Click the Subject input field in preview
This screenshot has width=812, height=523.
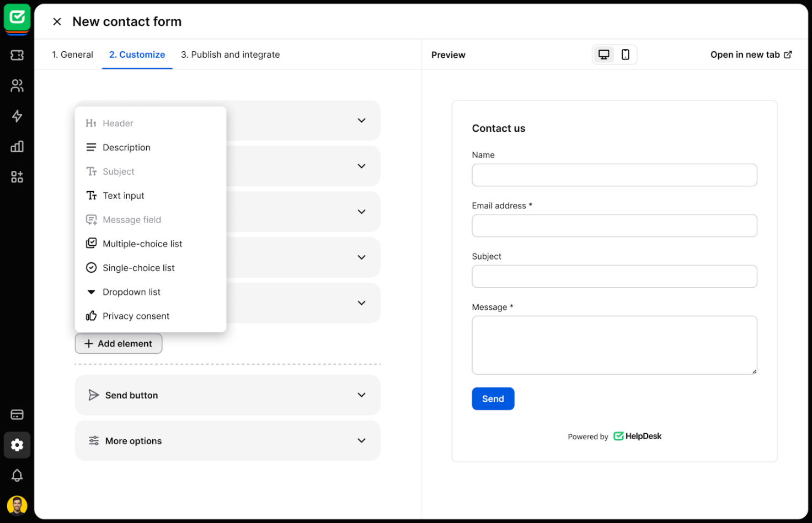click(615, 276)
